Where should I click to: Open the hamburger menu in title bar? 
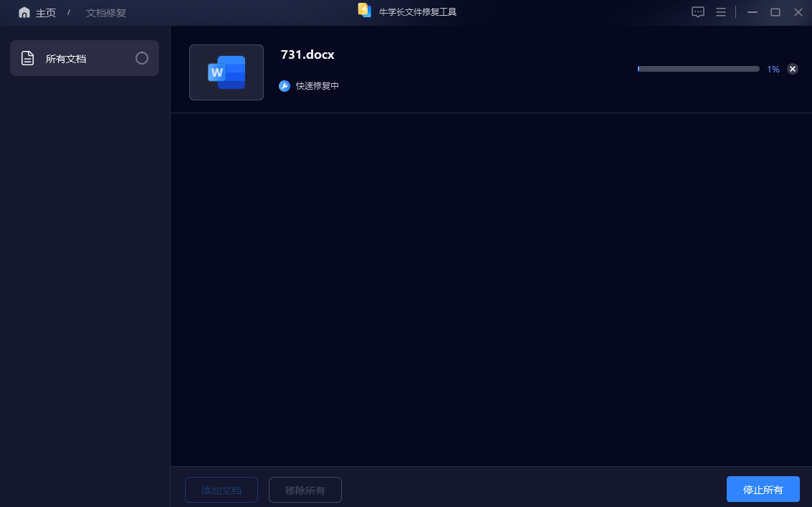tap(721, 12)
